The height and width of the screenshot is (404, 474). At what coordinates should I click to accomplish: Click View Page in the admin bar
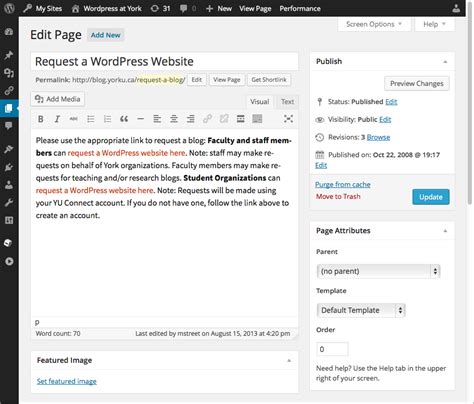(255, 8)
